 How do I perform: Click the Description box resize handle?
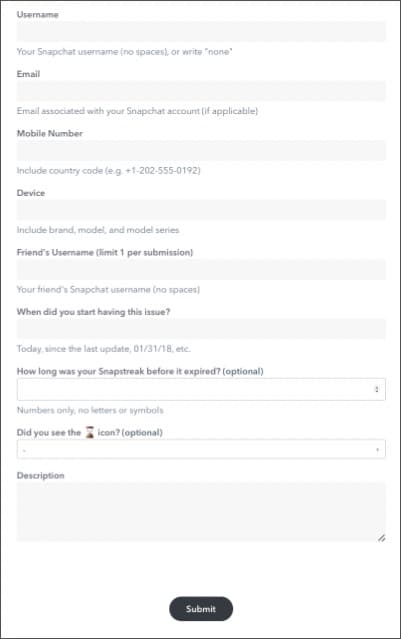click(x=381, y=538)
